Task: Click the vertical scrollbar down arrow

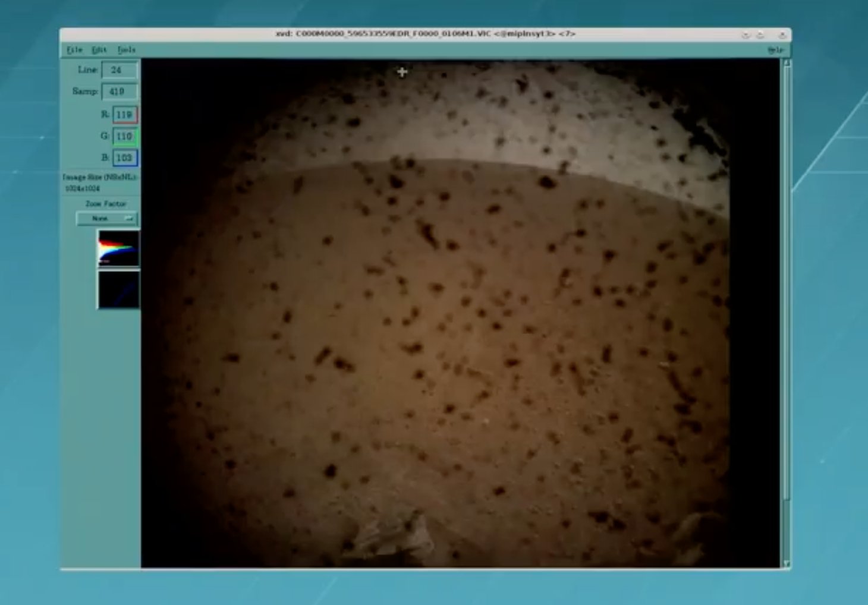Action: (787, 564)
